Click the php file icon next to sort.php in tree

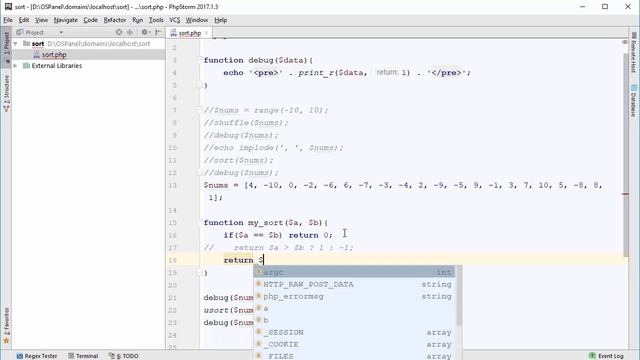coord(36,54)
